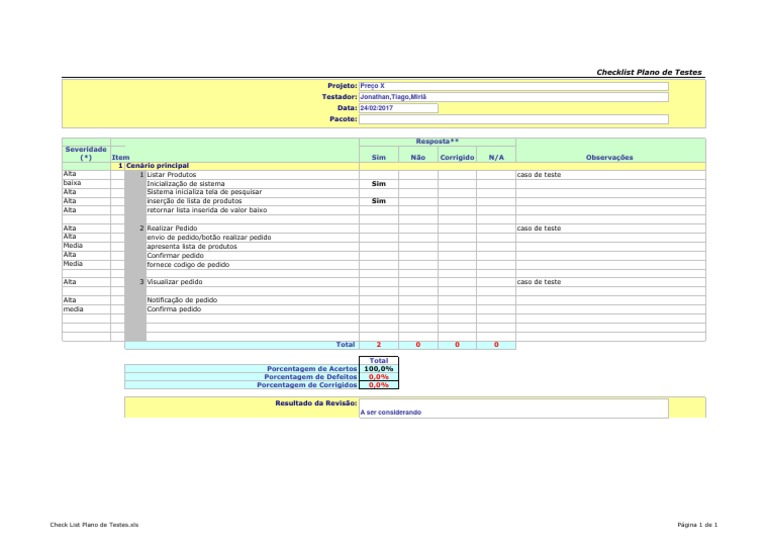The image size is (768, 543).
Task: Select the 'Projeto:' label
Action: 342,86
